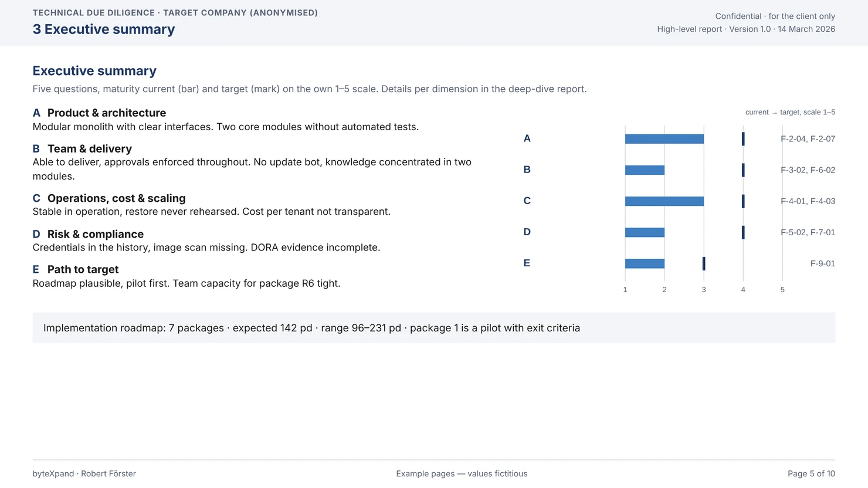The image size is (868, 488).
Task: Select the "Risk & compliance" heading
Action: [x=96, y=234]
